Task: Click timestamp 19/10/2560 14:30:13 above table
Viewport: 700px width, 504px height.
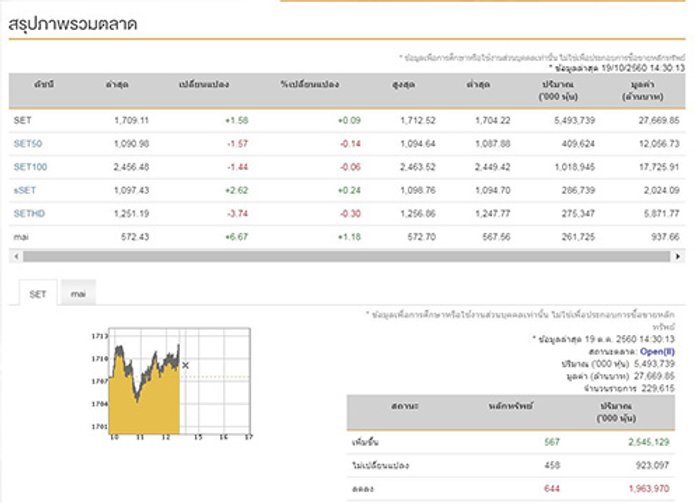Action: 643,68
